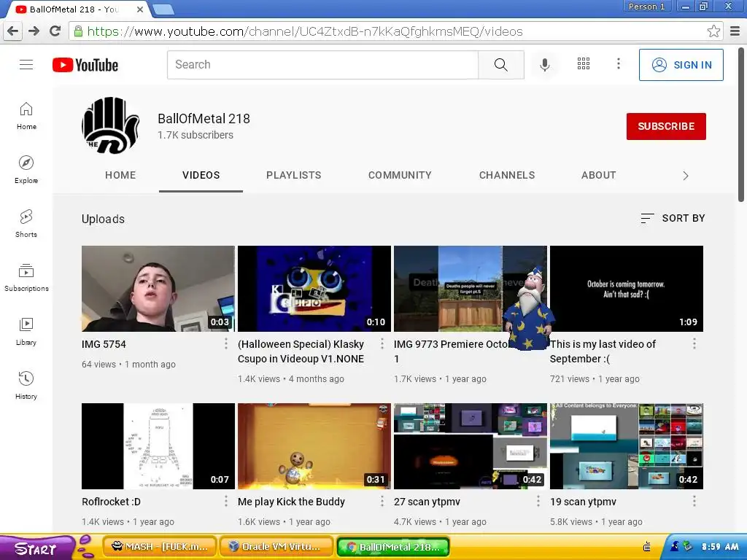This screenshot has height=560, width=747.
Task: Click the taskbar clock showing 8:59 AM
Action: coord(720,547)
